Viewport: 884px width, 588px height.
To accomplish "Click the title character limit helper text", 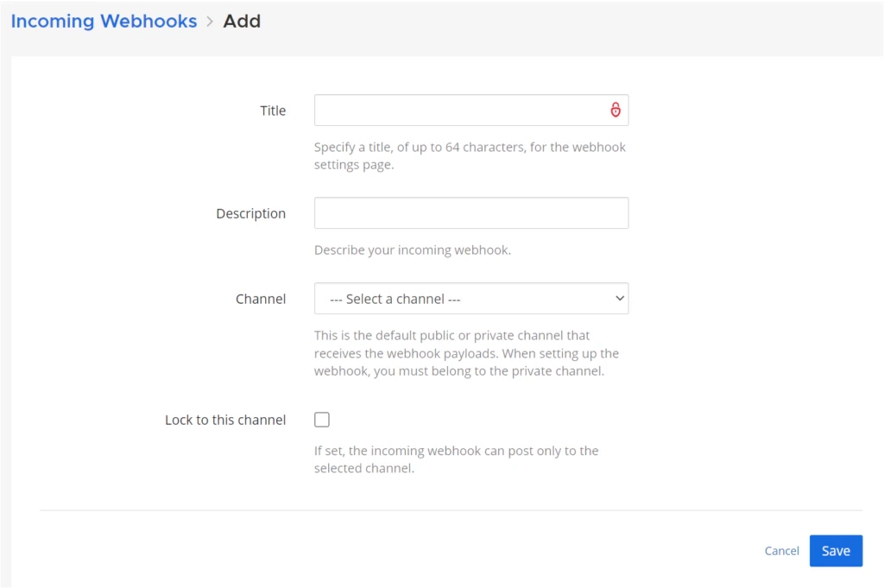I will pyautogui.click(x=470, y=155).
